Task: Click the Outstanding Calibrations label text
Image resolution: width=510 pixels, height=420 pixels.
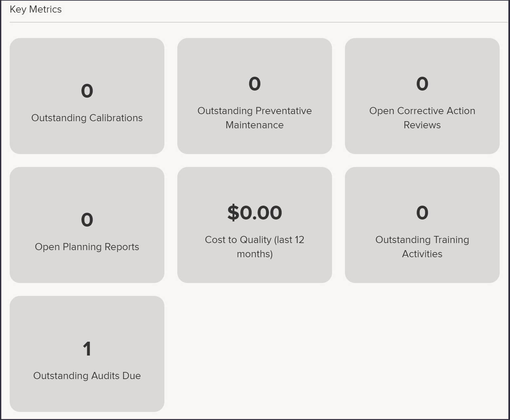Action: click(87, 118)
